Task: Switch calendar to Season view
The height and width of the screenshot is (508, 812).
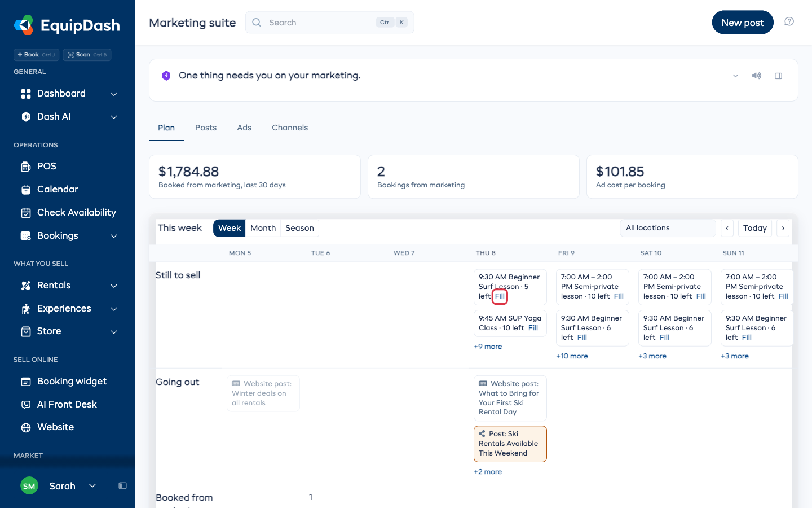Action: [299, 228]
